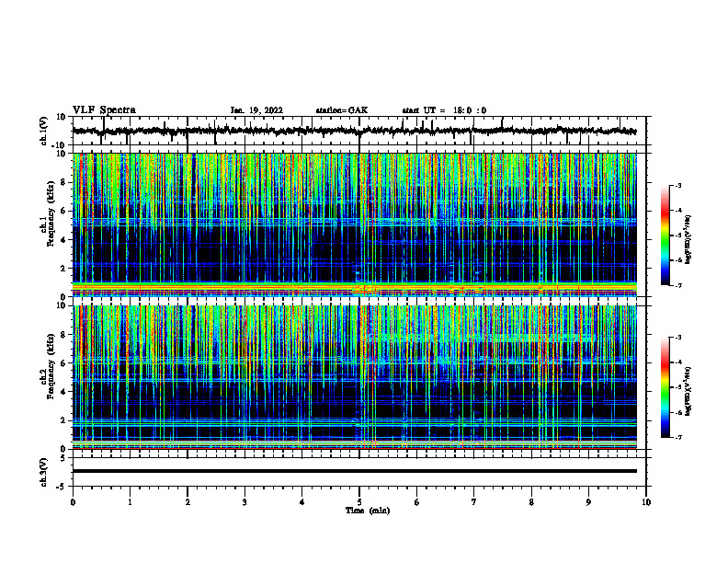Click the "4" tick on the time axis

click(302, 502)
